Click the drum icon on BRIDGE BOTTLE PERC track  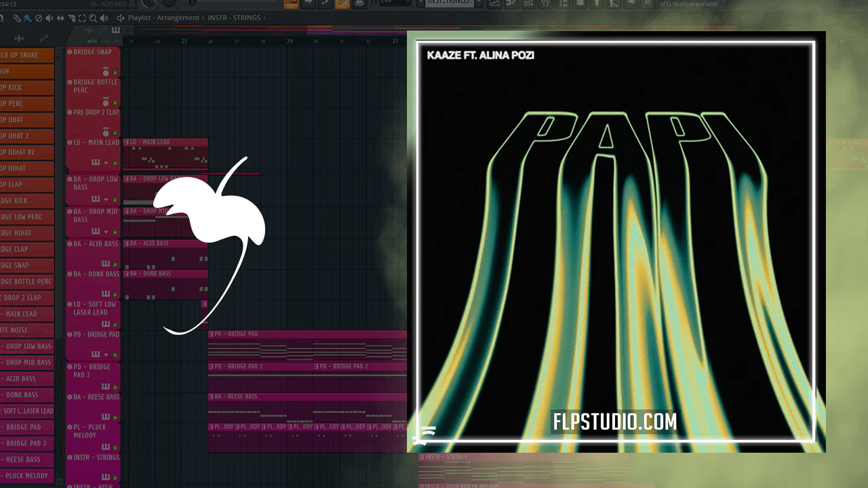[x=106, y=102]
